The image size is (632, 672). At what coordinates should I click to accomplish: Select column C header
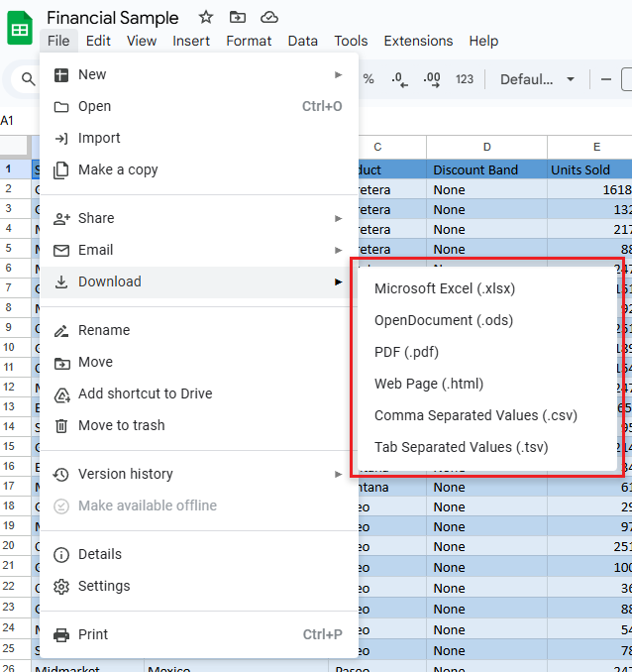[377, 147]
